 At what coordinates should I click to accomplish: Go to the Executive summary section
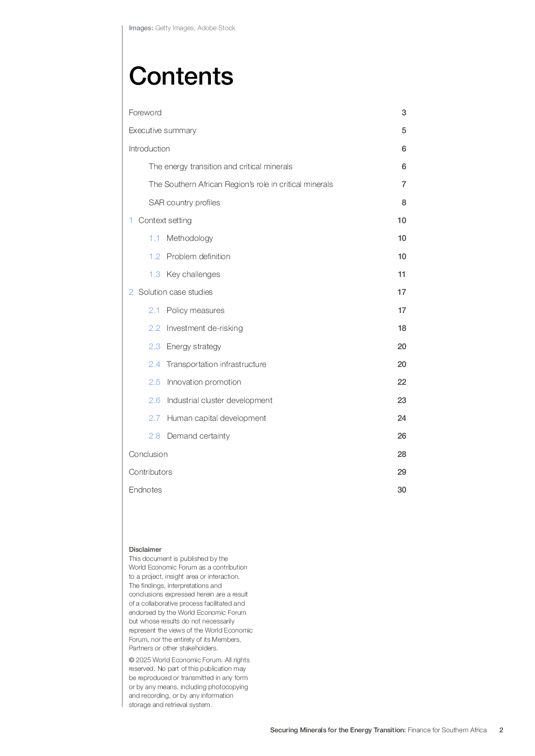[162, 130]
